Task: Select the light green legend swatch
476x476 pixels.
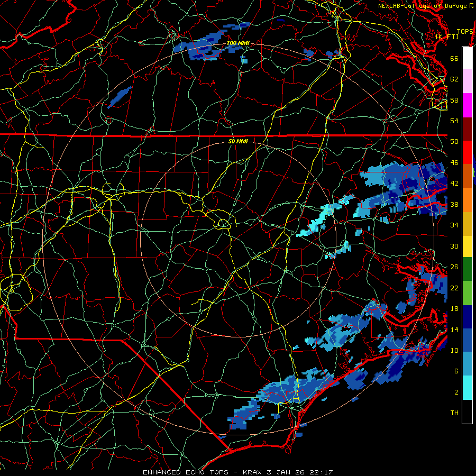Action: tap(467, 293)
